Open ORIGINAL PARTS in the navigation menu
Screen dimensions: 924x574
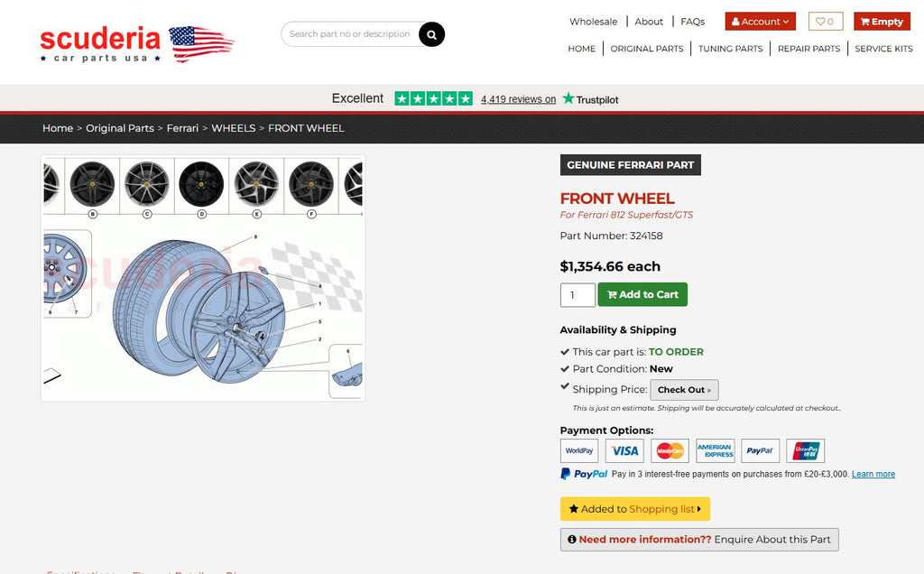pyautogui.click(x=646, y=49)
